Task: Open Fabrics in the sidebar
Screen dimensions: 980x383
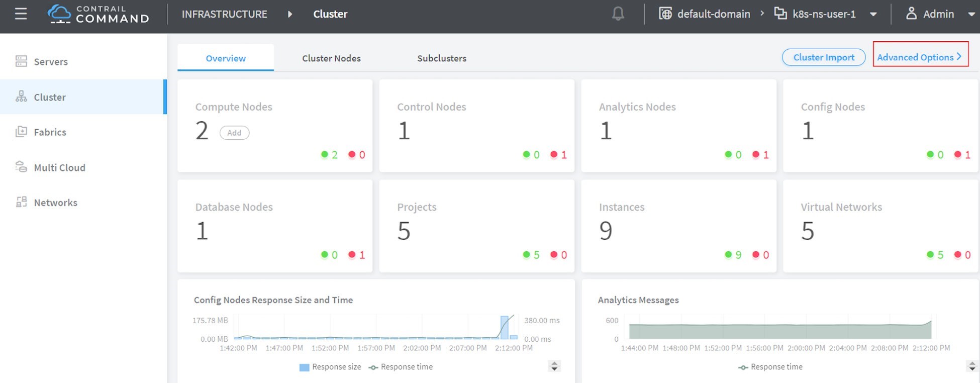Action: pos(83,132)
